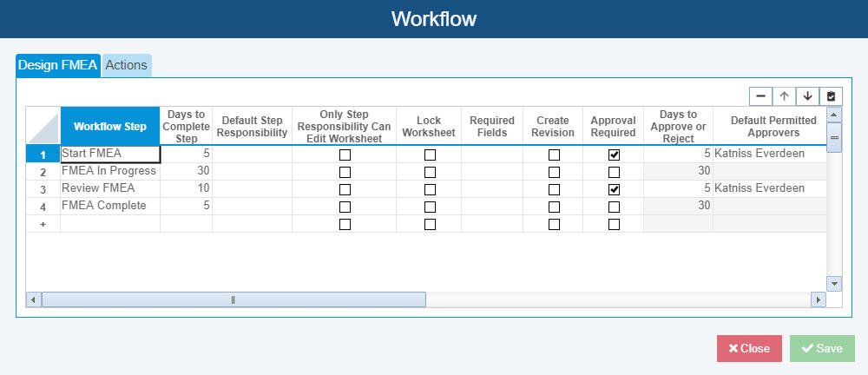Move step down with down arrow icon
Viewport: 868px width, 375px height.
tap(807, 96)
